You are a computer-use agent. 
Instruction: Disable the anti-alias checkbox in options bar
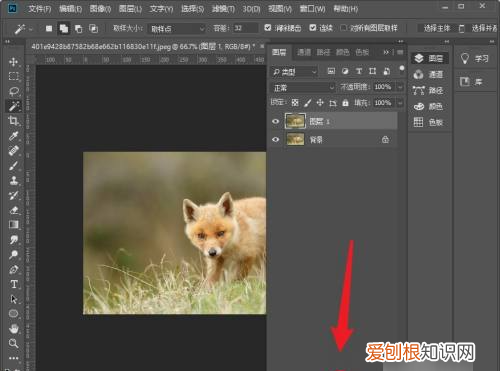[x=268, y=28]
